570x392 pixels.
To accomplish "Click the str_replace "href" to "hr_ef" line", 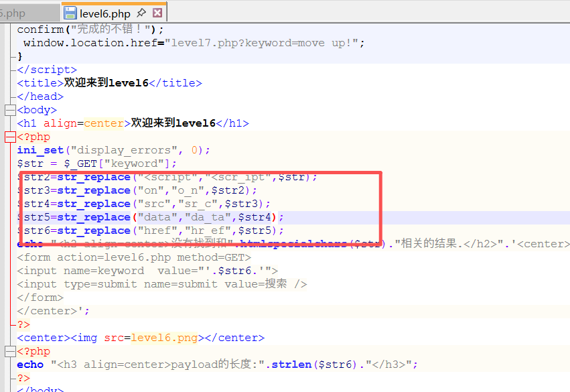I will [151, 231].
